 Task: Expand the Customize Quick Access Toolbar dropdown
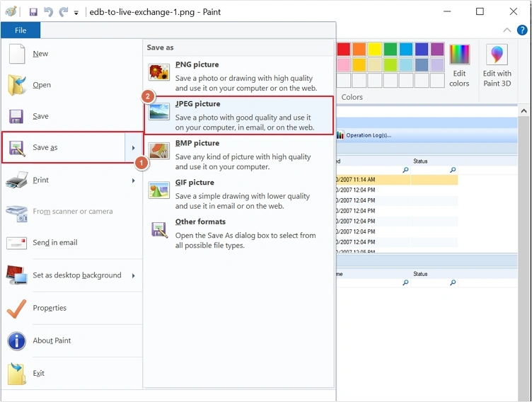pos(76,13)
